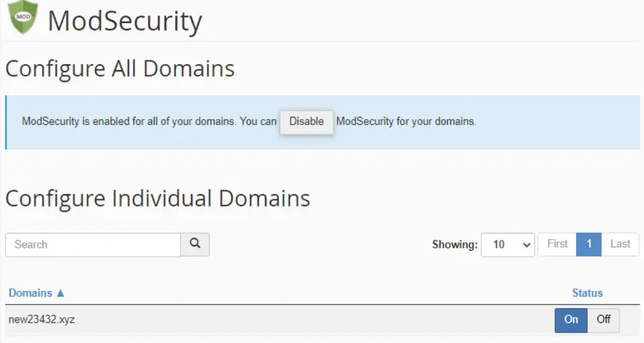Focus the domain Search field
644x343 pixels.
(x=93, y=245)
